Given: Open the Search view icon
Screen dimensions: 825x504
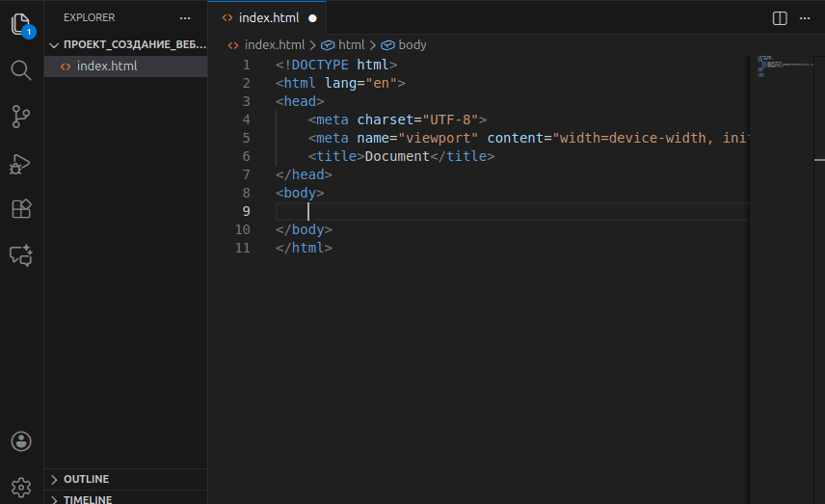Looking at the screenshot, I should click(x=21, y=70).
